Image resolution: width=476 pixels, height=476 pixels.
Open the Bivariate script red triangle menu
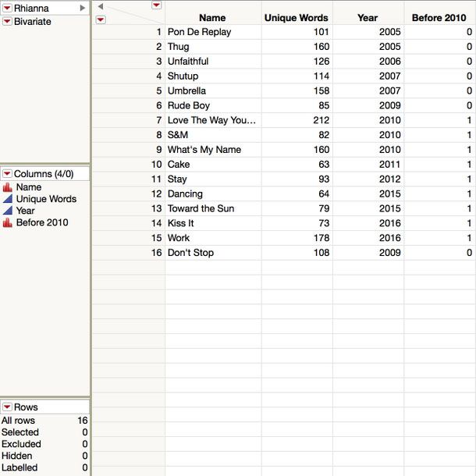point(7,22)
